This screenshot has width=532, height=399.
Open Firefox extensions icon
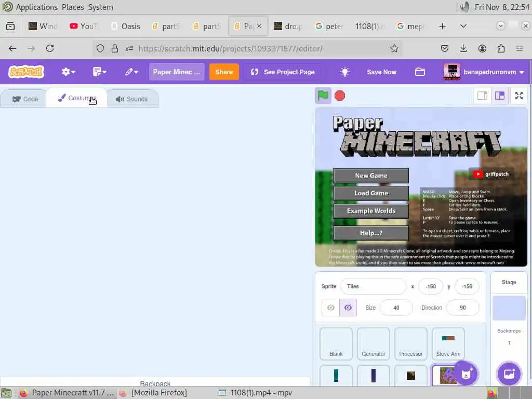pyautogui.click(x=501, y=48)
